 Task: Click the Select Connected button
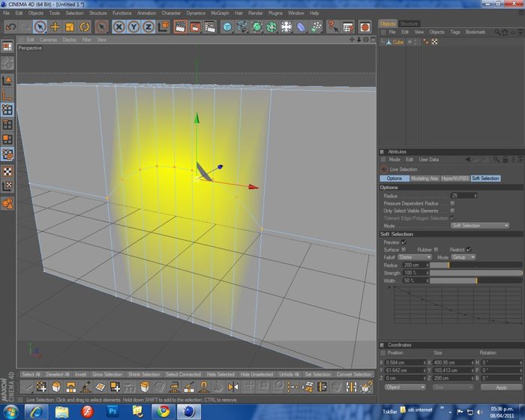(183, 374)
